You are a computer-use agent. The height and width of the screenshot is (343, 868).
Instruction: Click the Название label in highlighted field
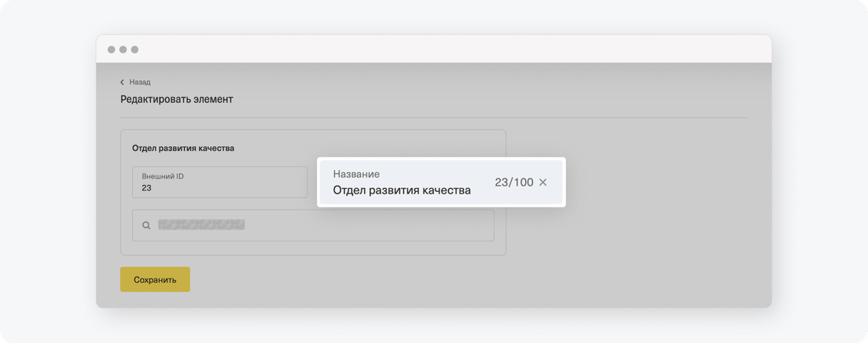pos(356,174)
